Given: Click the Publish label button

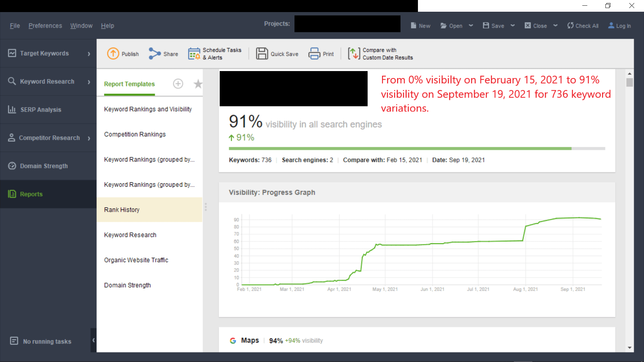Looking at the screenshot, I should pos(130,54).
